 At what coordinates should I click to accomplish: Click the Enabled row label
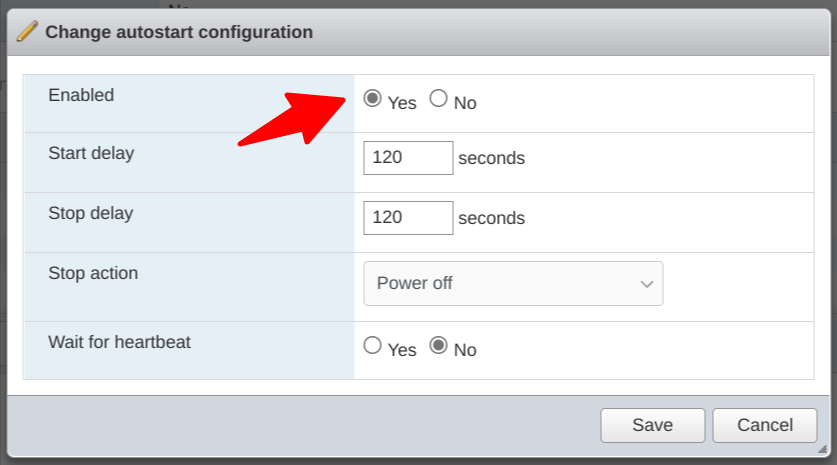(x=81, y=96)
